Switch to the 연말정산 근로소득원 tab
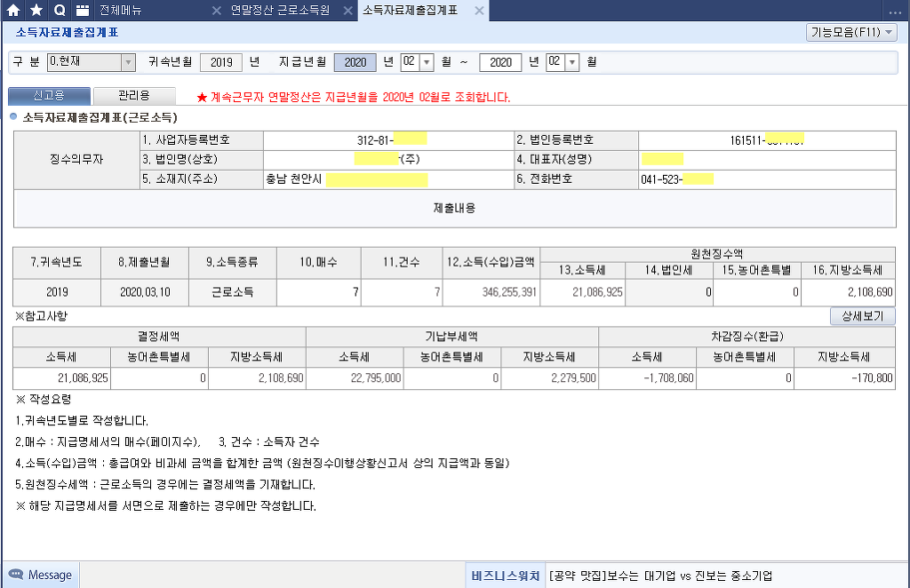Viewport: 910px width, 588px height. pyautogui.click(x=280, y=11)
